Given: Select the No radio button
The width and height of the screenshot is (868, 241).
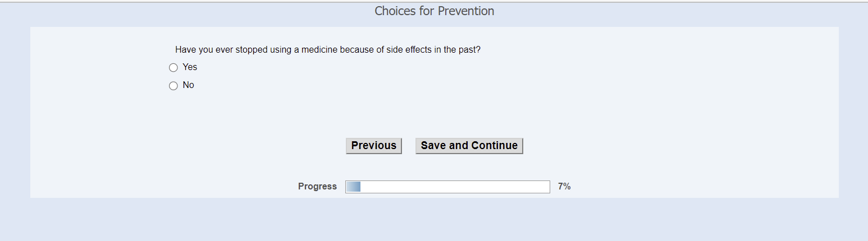Looking at the screenshot, I should pos(173,86).
